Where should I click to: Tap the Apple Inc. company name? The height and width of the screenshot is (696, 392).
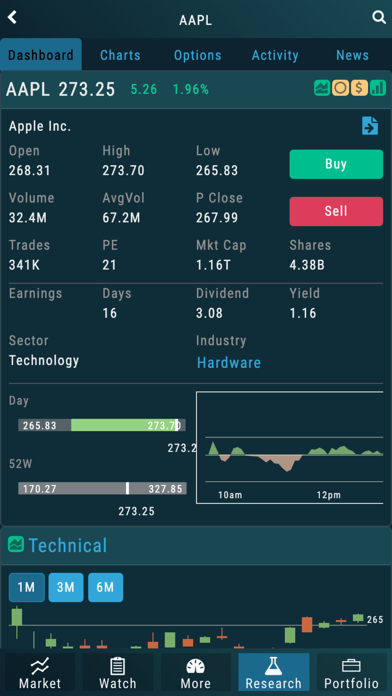[40, 127]
